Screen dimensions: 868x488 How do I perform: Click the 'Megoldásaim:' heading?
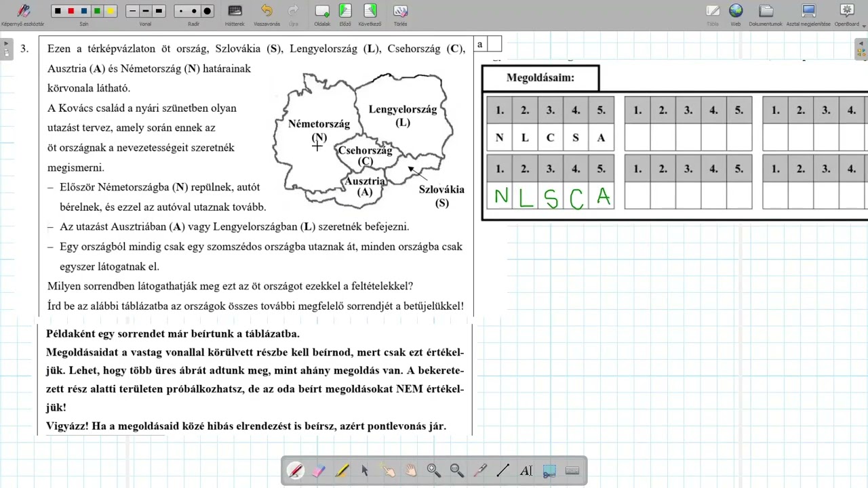click(x=540, y=78)
